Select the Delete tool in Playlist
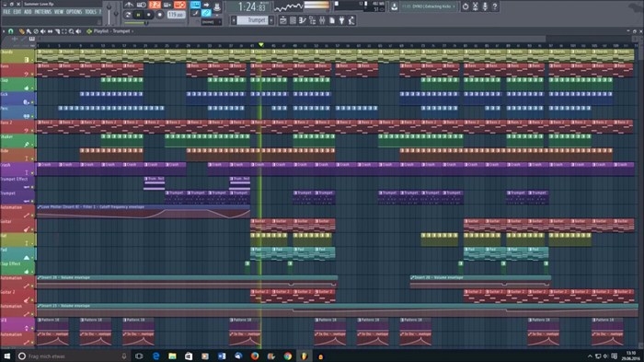The height and width of the screenshot is (362, 644). 36,31
